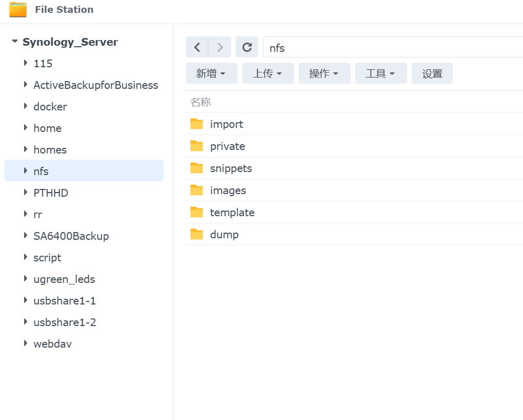Refresh the nfs folder listing
This screenshot has width=523, height=420.
pyautogui.click(x=247, y=47)
